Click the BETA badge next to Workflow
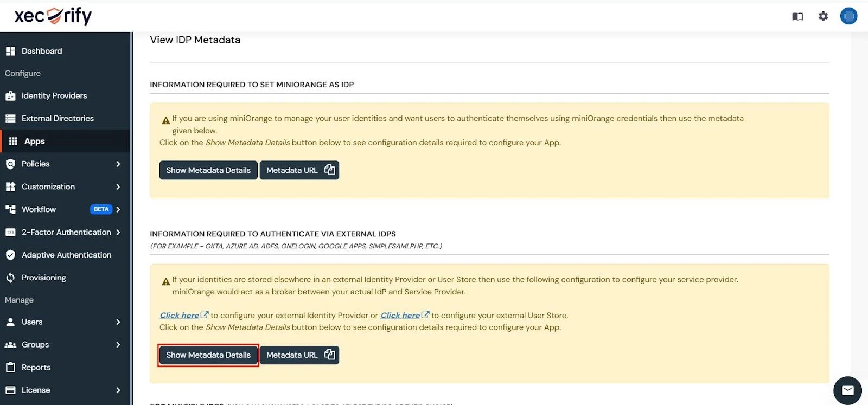The height and width of the screenshot is (405, 868). 101,209
